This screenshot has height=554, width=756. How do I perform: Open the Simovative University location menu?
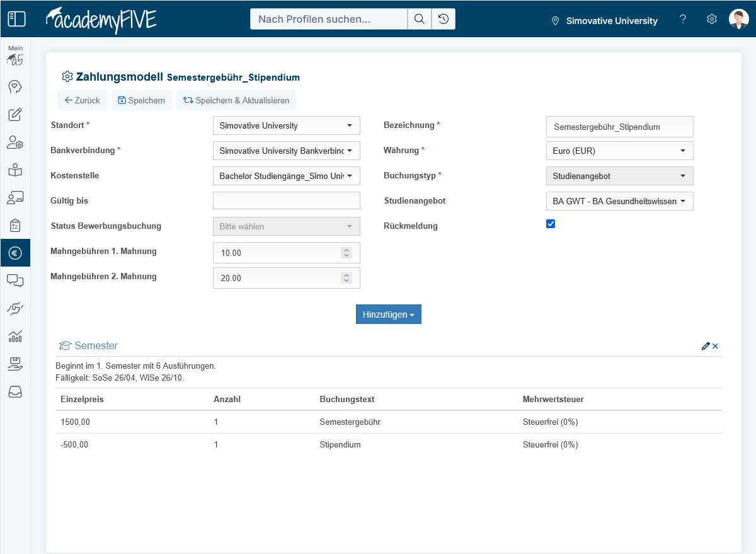[x=604, y=21]
